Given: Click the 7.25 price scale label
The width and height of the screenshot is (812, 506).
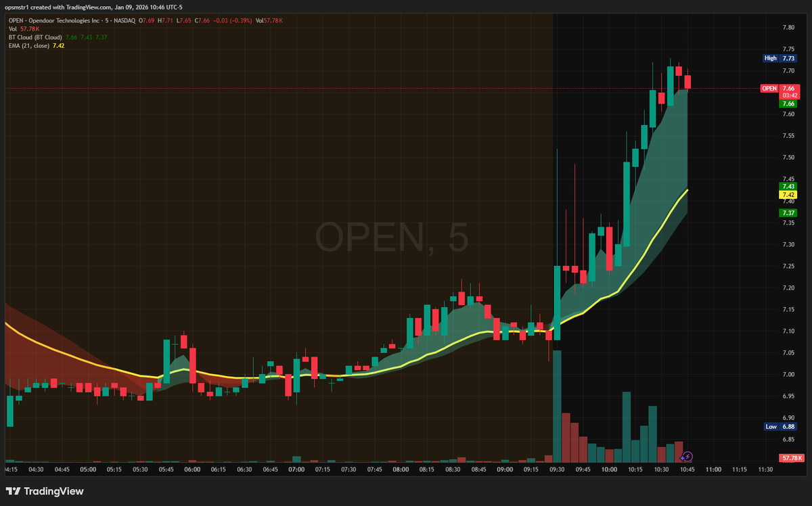Looking at the screenshot, I should 788,266.
